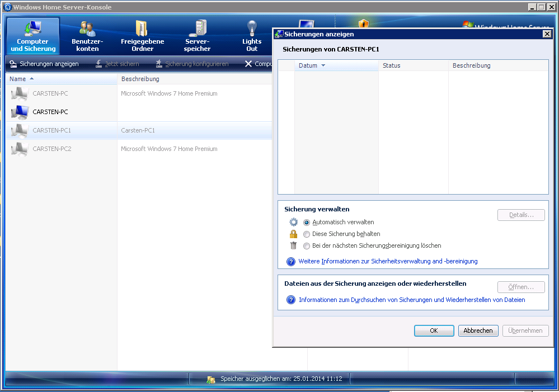Open the Computer und Sicherung tab

(33, 36)
